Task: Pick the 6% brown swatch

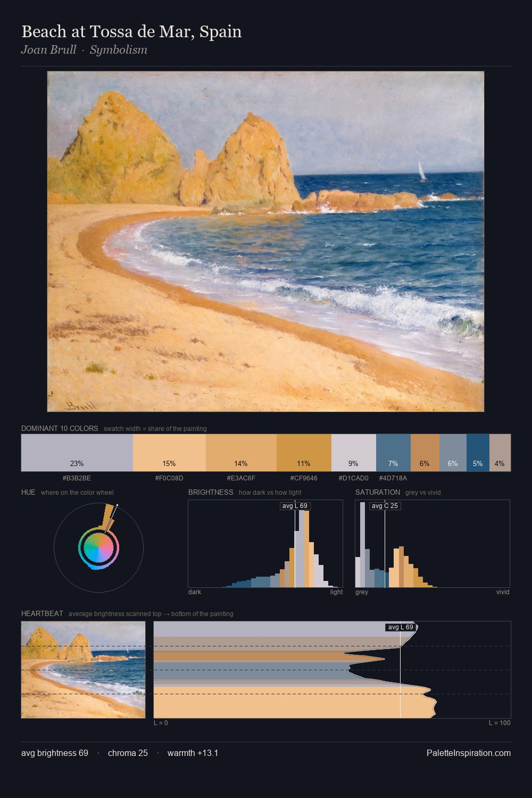Action: pyautogui.click(x=425, y=453)
